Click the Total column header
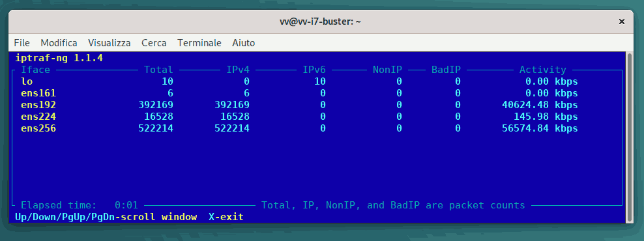The width and height of the screenshot is (644, 241). pos(158,70)
